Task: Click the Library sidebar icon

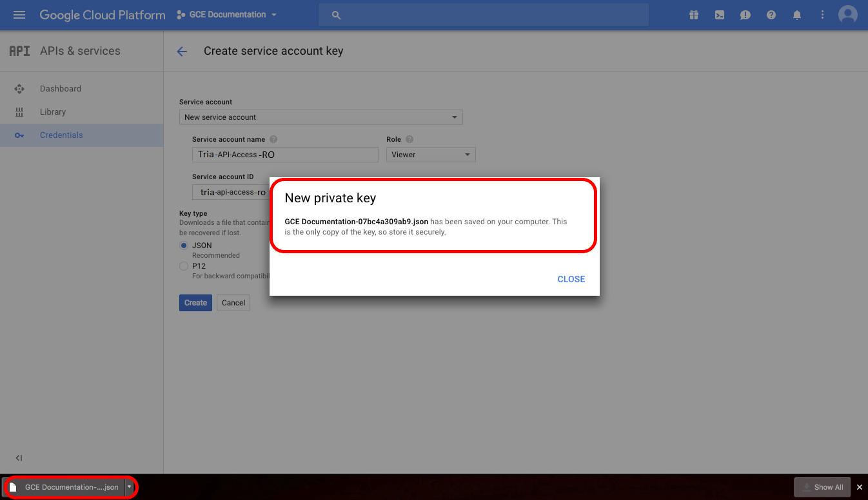Action: tap(19, 112)
